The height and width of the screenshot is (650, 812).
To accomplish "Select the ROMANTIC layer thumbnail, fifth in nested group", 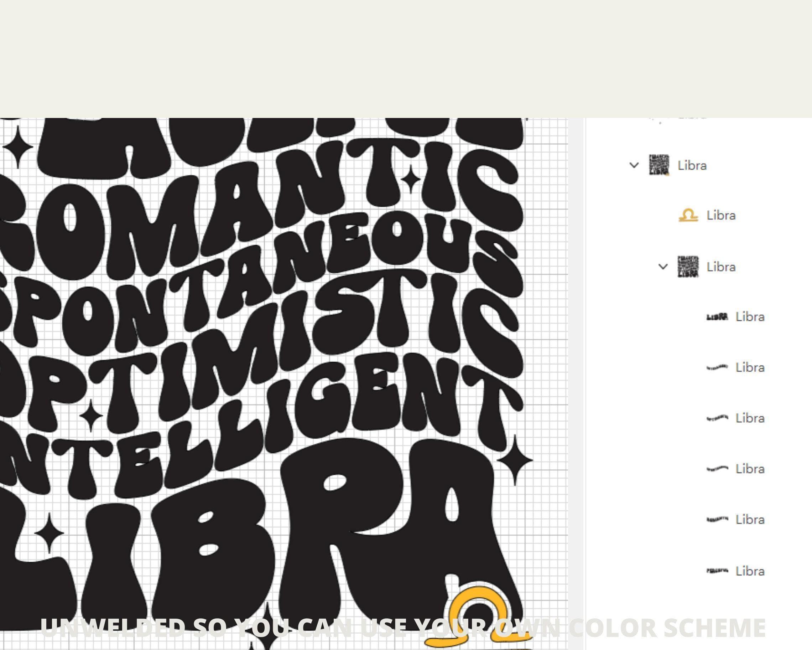I will coord(717,520).
